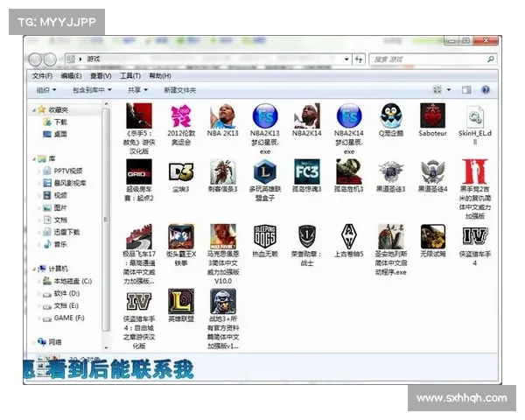Select the SkinH_EL.dll file
Viewport: 525px width, 420px height.
point(475,117)
